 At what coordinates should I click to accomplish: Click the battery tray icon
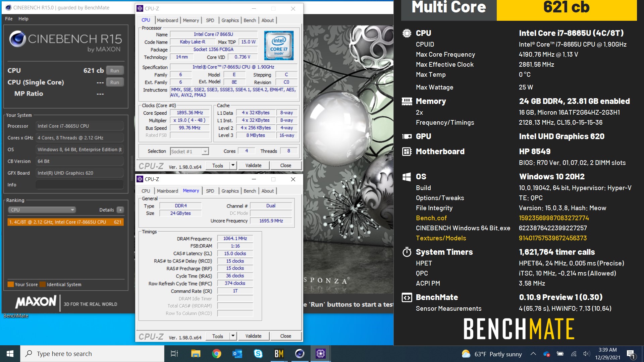point(560,354)
